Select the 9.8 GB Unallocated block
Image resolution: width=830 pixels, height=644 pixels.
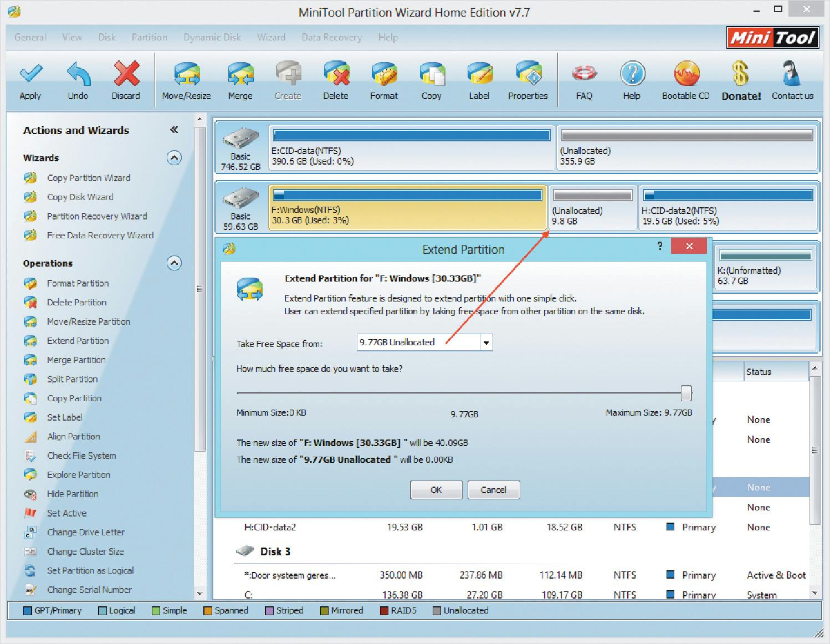(x=592, y=208)
